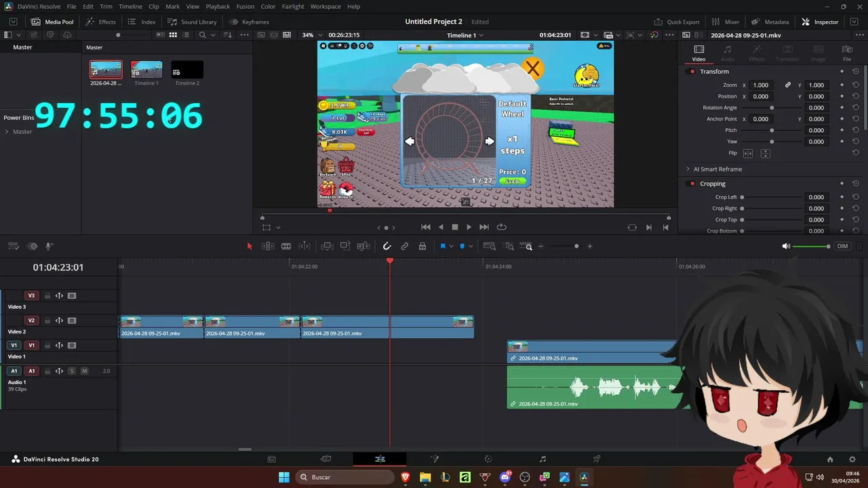Image resolution: width=868 pixels, height=488 pixels.
Task: Open the Fairlight menu
Action: click(293, 6)
